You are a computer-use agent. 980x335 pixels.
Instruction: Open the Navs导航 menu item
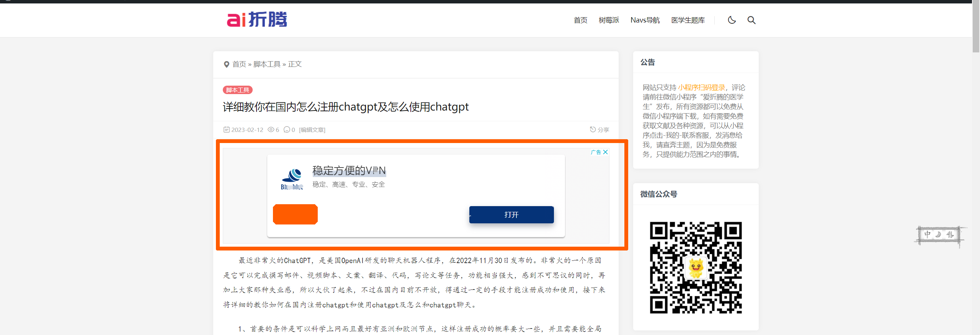645,20
